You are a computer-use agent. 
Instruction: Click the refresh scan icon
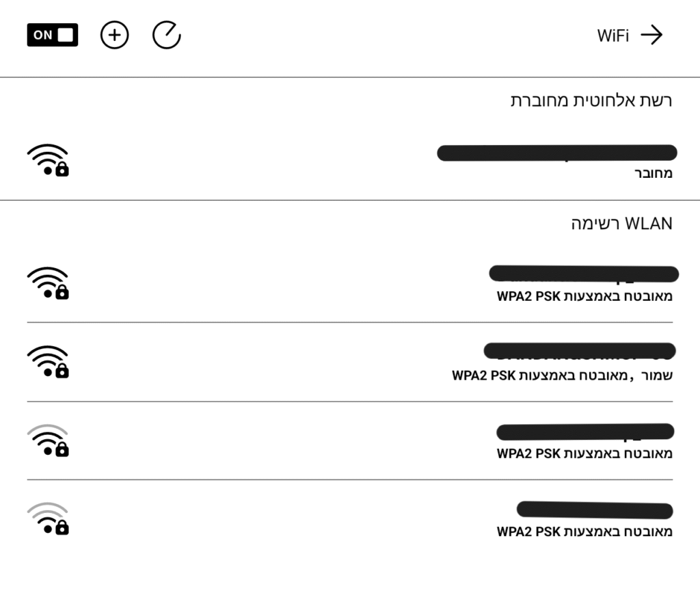click(166, 35)
